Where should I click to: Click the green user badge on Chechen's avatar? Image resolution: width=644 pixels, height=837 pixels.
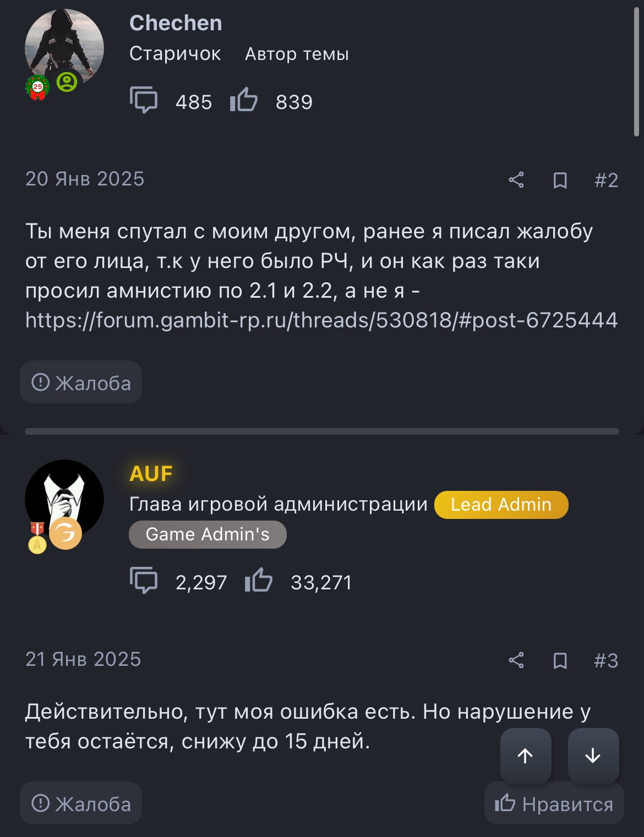pos(67,82)
